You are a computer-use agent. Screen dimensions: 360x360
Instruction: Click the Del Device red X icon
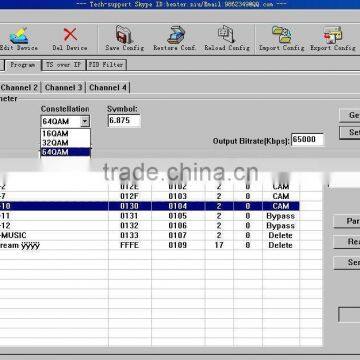pyautogui.click(x=70, y=35)
